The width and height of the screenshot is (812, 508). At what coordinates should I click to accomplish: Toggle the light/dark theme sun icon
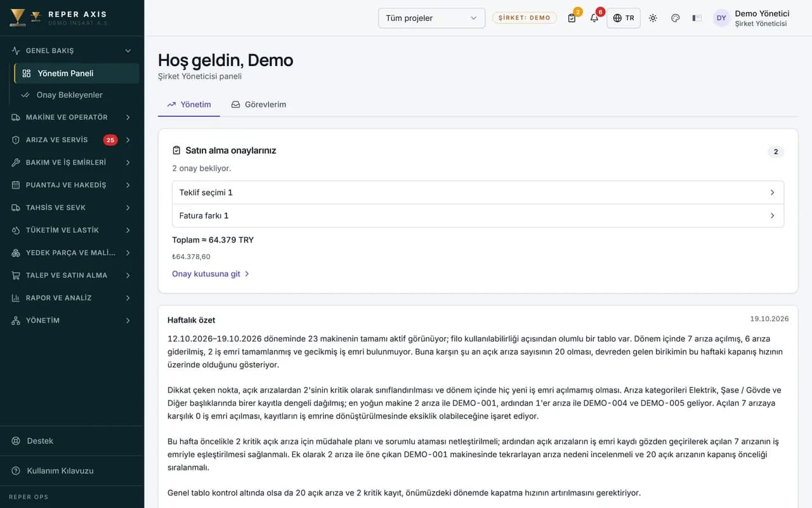[653, 18]
